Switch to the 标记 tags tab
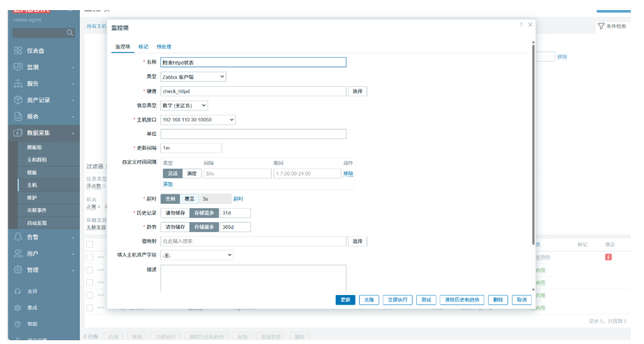This screenshot has height=344, width=644. 143,47
